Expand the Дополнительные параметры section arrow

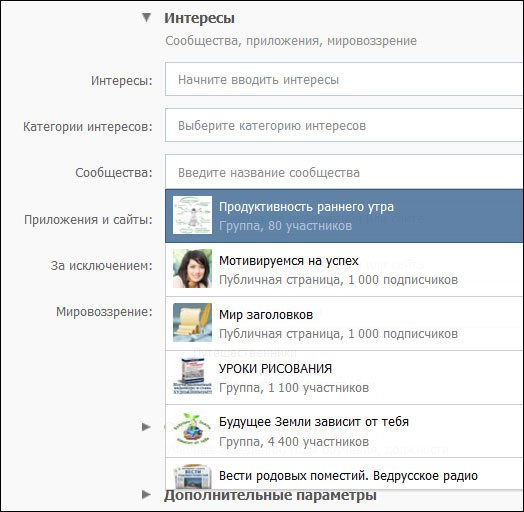(x=146, y=494)
